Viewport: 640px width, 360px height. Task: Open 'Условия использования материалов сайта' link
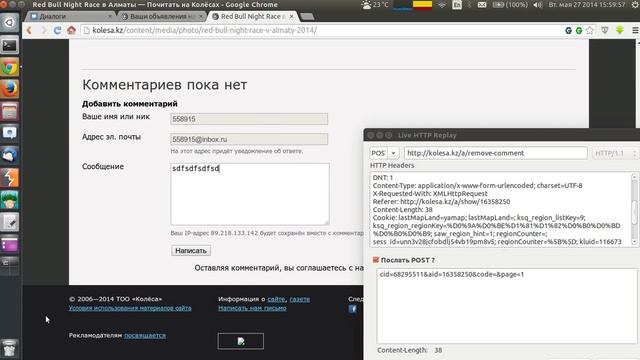(x=130, y=308)
